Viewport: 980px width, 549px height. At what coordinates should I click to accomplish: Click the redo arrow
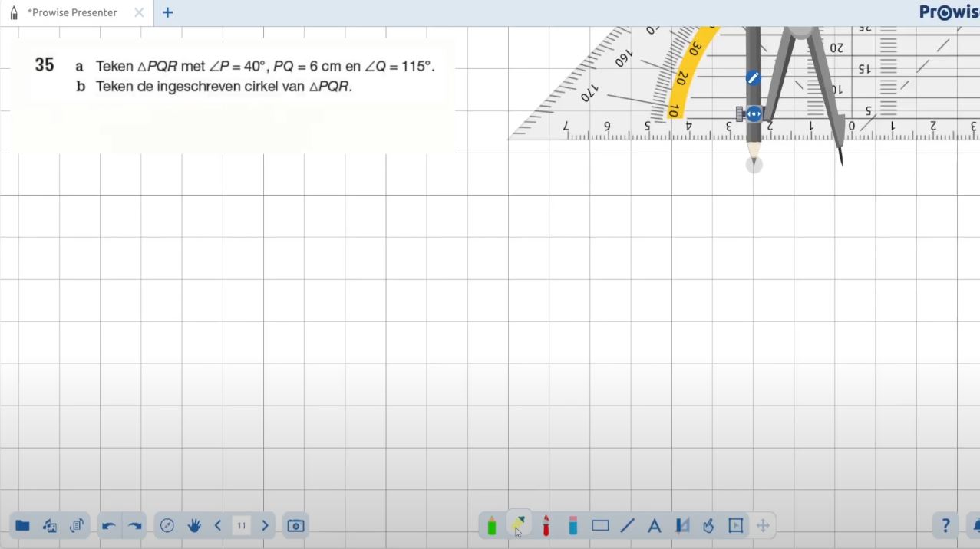135,526
